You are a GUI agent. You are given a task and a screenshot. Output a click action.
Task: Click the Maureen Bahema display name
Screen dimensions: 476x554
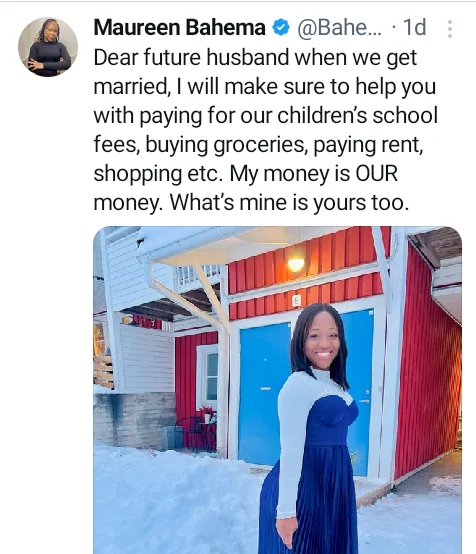pyautogui.click(x=180, y=28)
